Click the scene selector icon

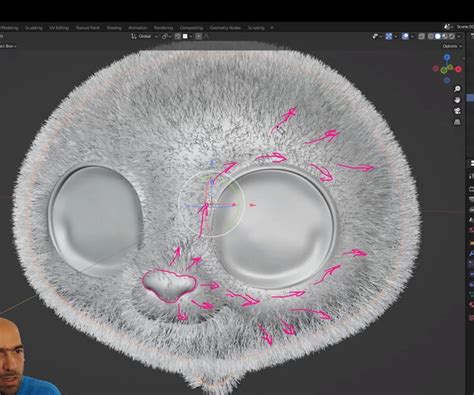449,27
